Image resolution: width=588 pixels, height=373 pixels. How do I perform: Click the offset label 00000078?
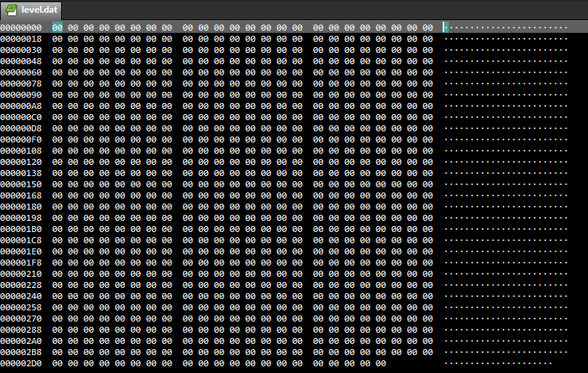point(21,84)
